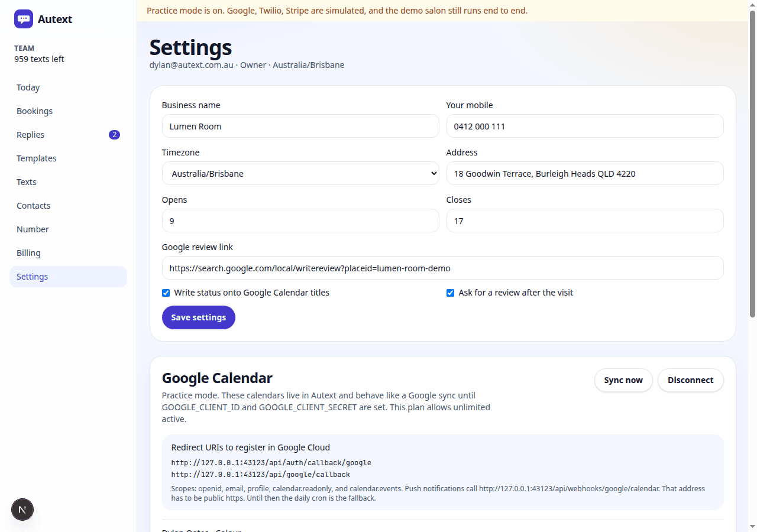Image resolution: width=757 pixels, height=532 pixels.
Task: Click 'Redirect URIs to register in Google Cloud'
Action: pos(251,447)
